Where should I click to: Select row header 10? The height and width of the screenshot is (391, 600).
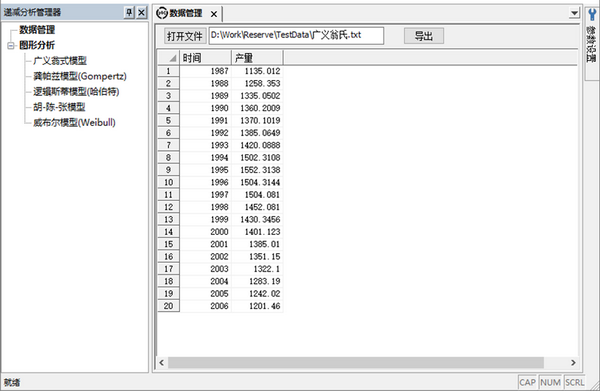coord(168,182)
